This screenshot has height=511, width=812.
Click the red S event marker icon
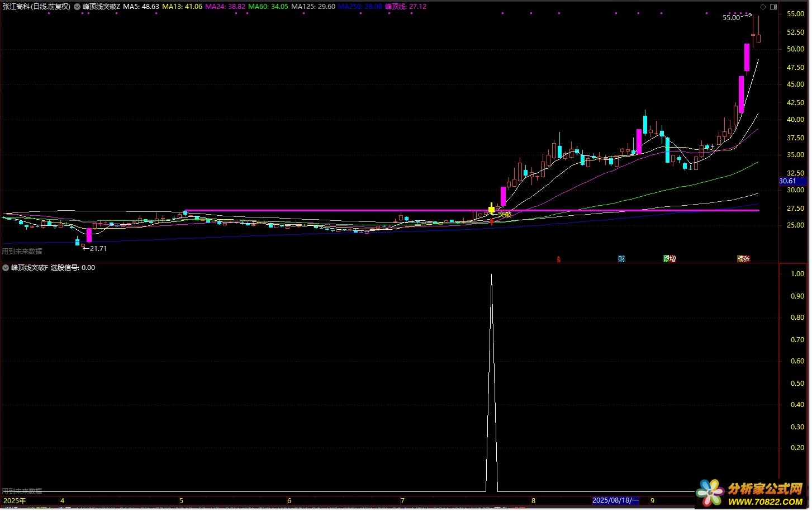coord(558,259)
